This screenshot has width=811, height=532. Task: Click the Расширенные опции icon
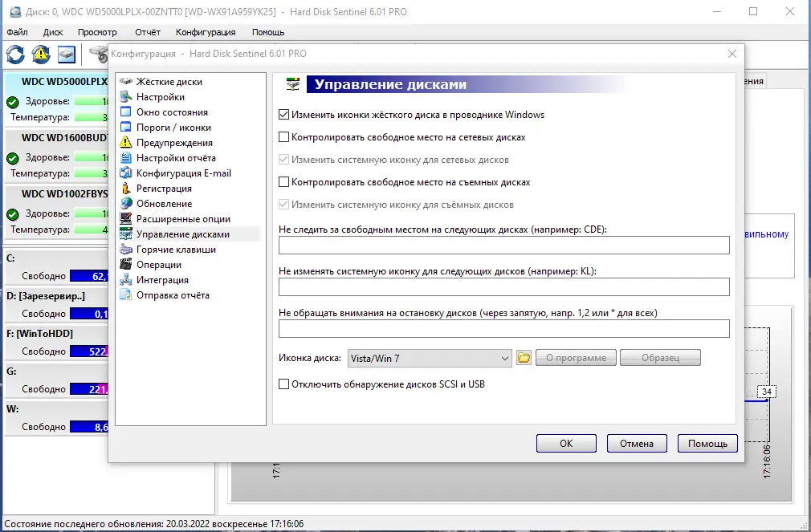(126, 219)
